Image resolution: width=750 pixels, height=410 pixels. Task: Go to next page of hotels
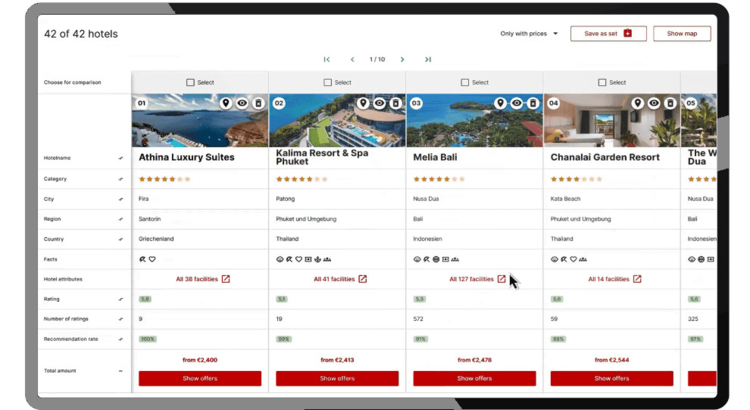[402, 59]
